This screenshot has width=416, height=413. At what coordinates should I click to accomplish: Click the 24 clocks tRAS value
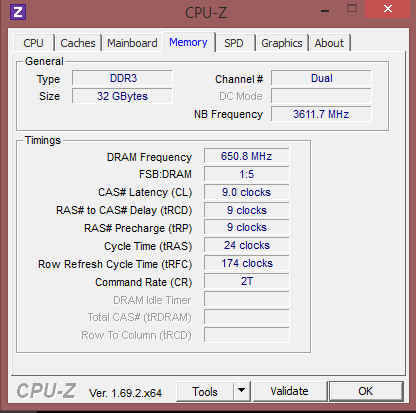click(x=247, y=246)
